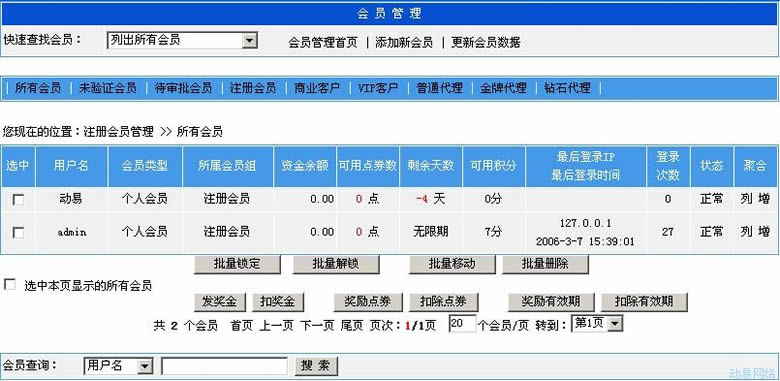The width and height of the screenshot is (780, 381).
Task: Click the 批量删除 button
Action: 545,264
